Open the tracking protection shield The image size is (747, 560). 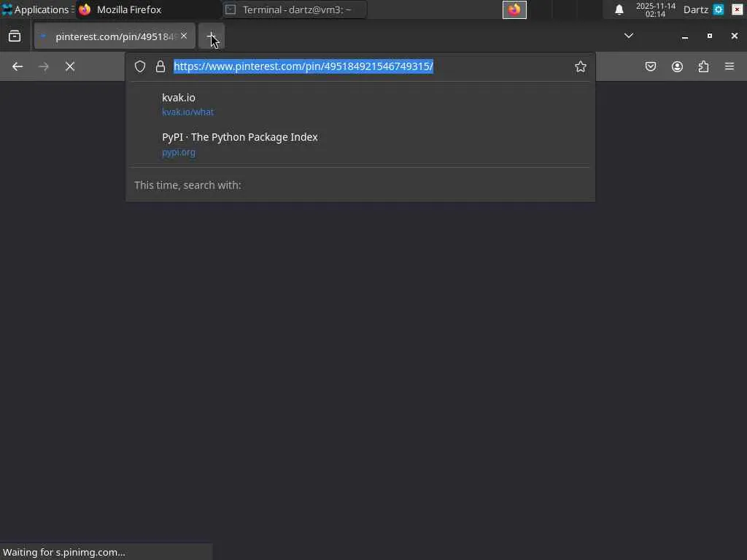(x=140, y=66)
